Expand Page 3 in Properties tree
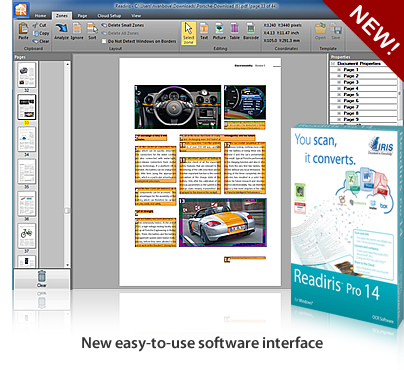Viewport: 404px width, 370px height. [339, 82]
